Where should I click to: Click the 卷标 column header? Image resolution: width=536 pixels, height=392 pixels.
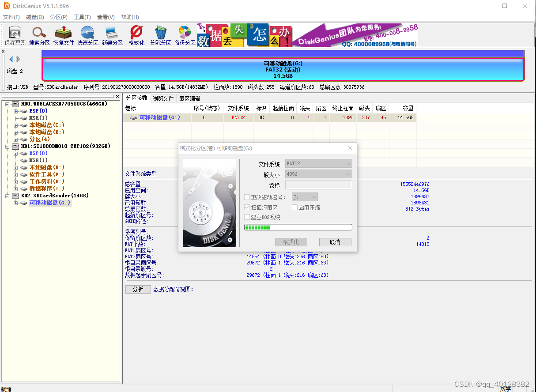pos(157,108)
